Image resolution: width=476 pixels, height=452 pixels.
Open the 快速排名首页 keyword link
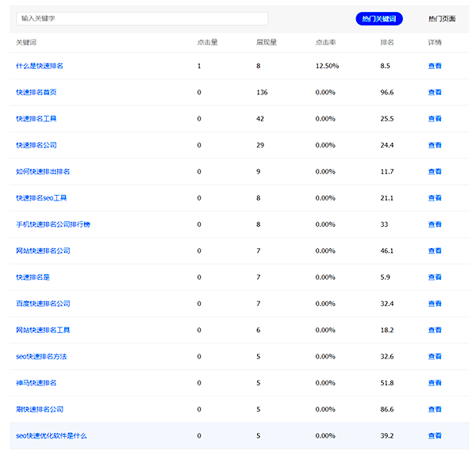(x=36, y=92)
